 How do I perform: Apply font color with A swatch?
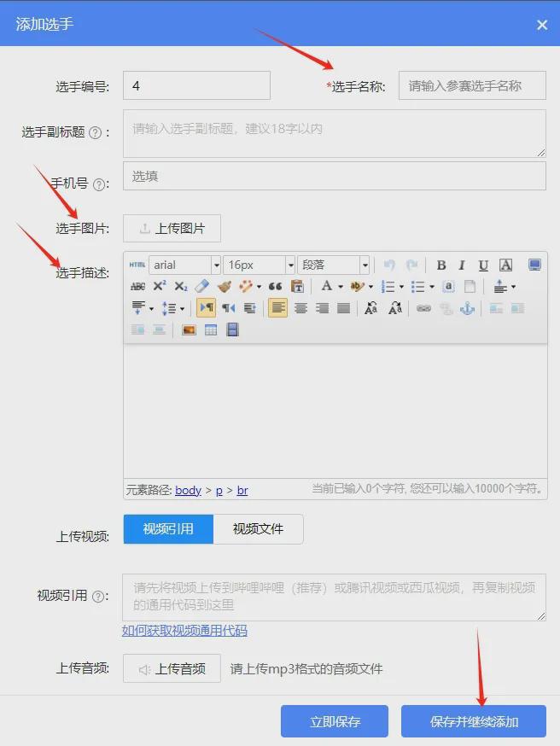click(327, 287)
